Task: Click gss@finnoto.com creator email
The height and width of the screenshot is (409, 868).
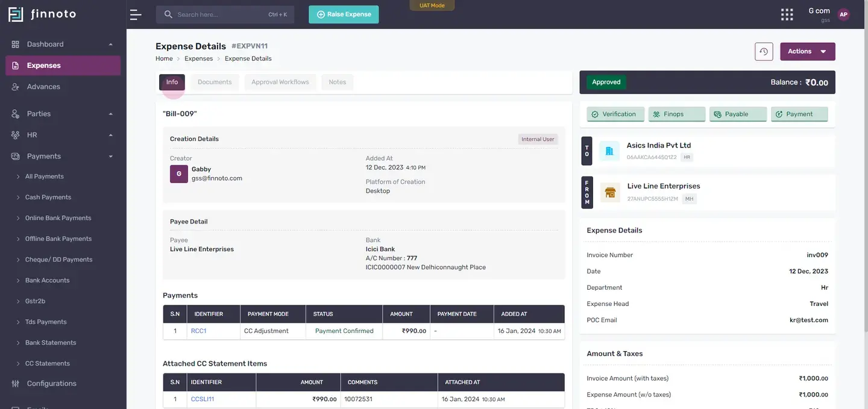Action: coord(217,178)
